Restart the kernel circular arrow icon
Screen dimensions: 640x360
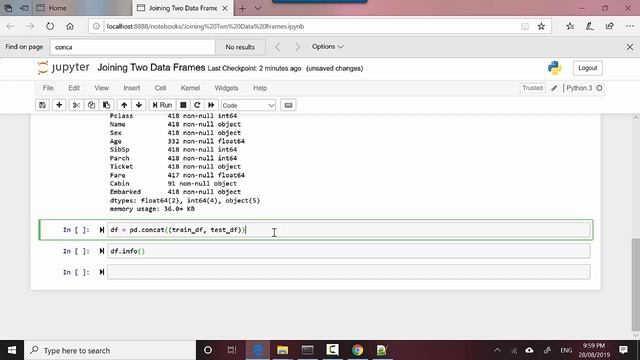click(197, 105)
